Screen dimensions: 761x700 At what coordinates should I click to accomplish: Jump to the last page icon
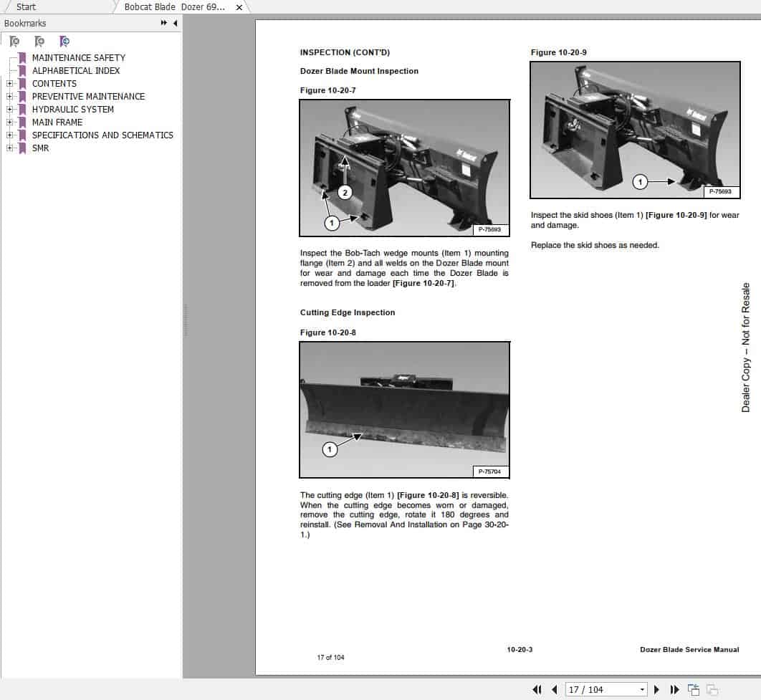click(674, 689)
